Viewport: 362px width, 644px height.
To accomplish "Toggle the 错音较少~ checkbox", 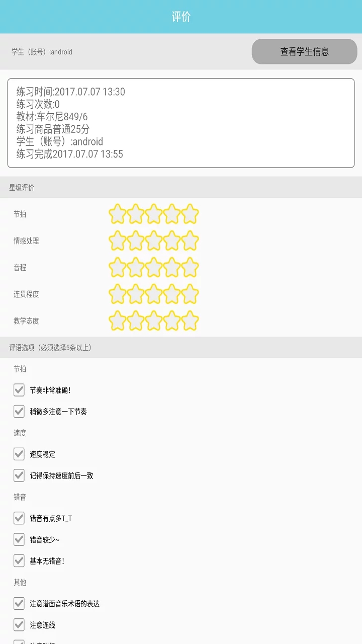I will click(x=19, y=539).
